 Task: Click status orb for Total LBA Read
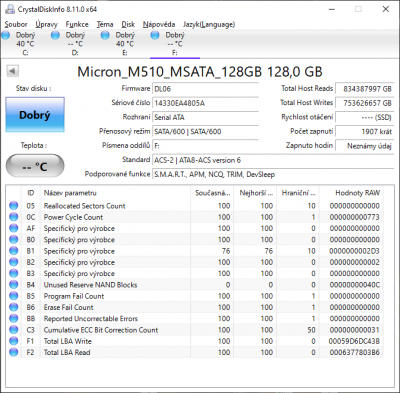[x=14, y=352]
